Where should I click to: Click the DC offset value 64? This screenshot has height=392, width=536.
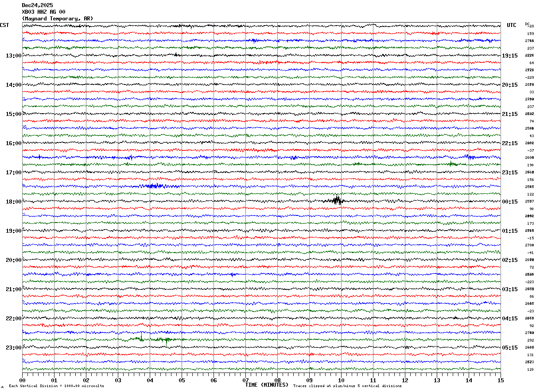coord(532,63)
